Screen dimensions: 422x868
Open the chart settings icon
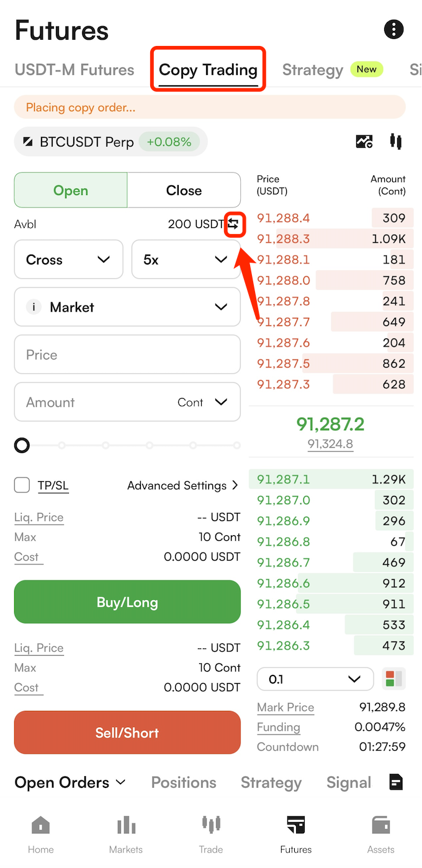[x=364, y=142]
